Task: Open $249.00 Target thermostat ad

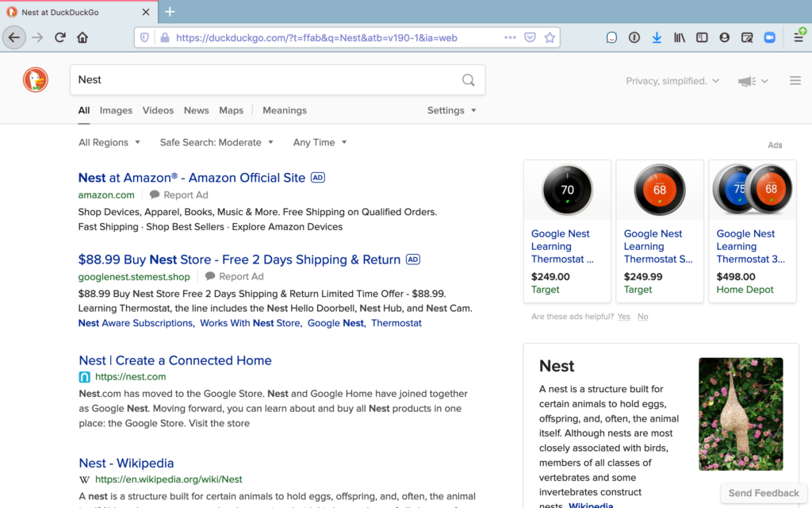Action: 567,231
